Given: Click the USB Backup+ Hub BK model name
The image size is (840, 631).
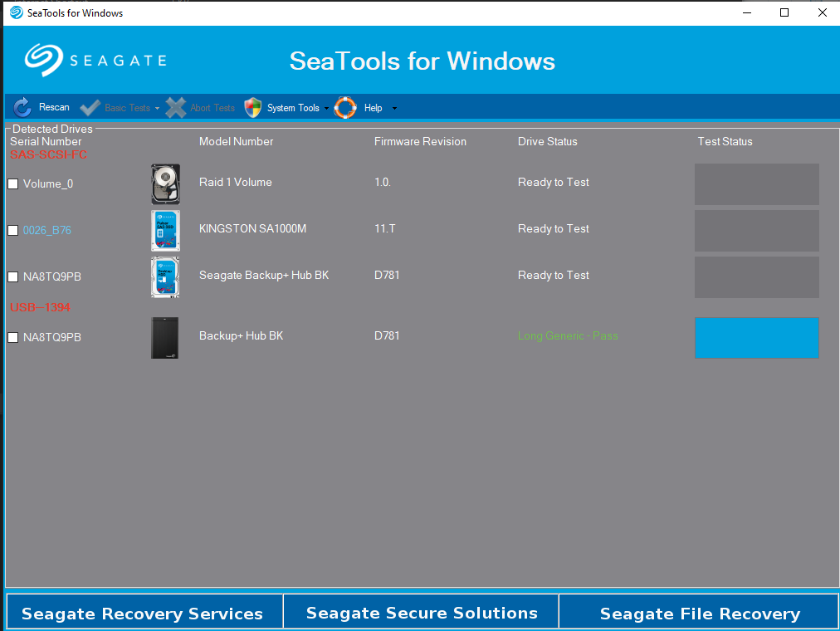Looking at the screenshot, I should [241, 336].
